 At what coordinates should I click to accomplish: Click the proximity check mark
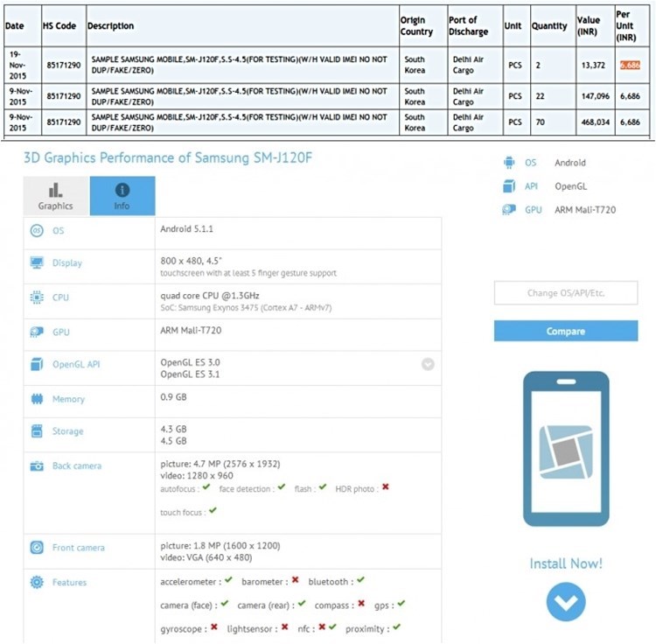tap(396, 626)
